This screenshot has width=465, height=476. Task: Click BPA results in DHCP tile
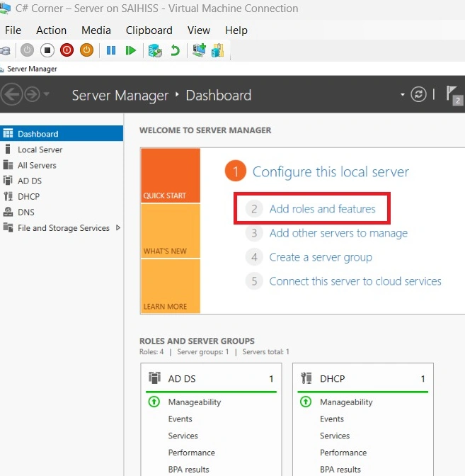pyautogui.click(x=340, y=470)
